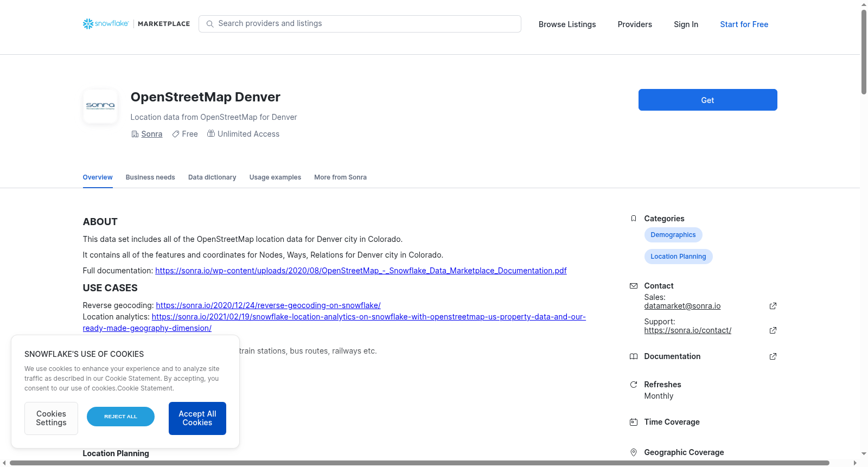Click the 'Unlimited Access' text
This screenshot has width=868, height=467.
(x=248, y=134)
